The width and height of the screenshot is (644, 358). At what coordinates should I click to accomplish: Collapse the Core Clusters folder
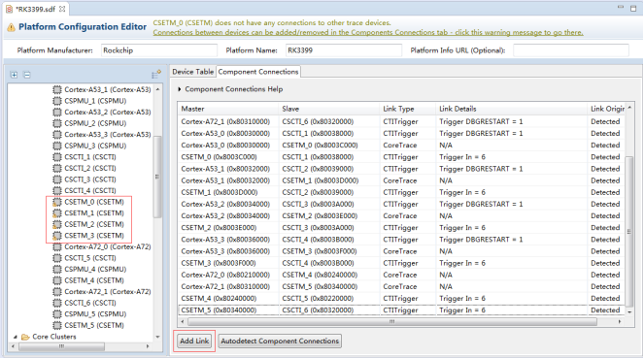pos(16,337)
